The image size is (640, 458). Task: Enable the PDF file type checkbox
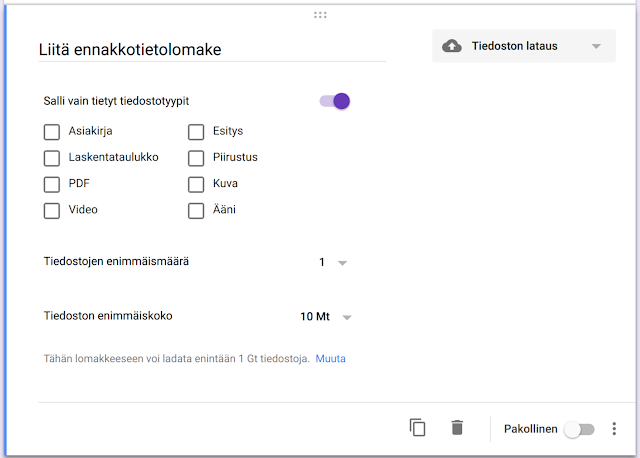coord(52,184)
